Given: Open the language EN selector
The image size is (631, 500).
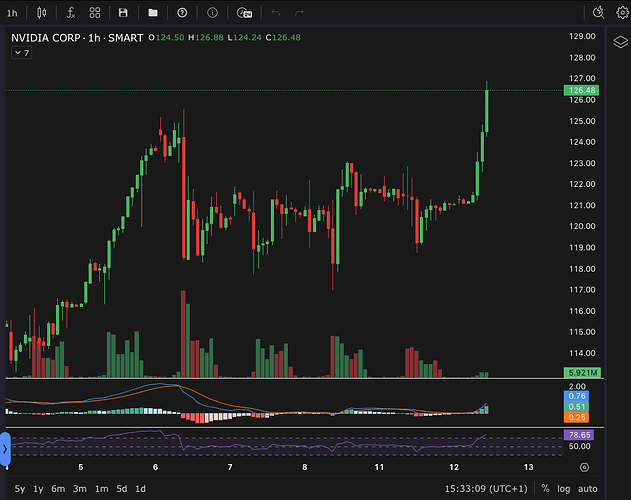Looking at the screenshot, I should [x=244, y=13].
